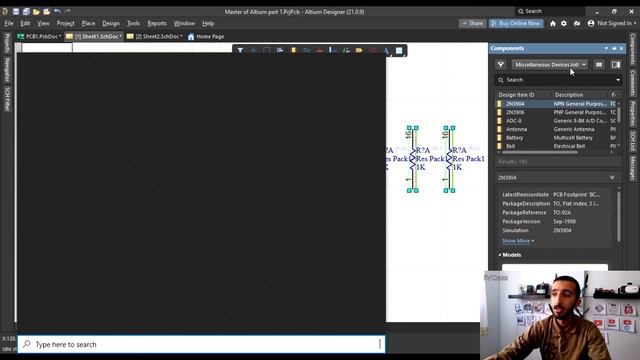Select the Bell component row
The image size is (640, 360).
click(557, 146)
